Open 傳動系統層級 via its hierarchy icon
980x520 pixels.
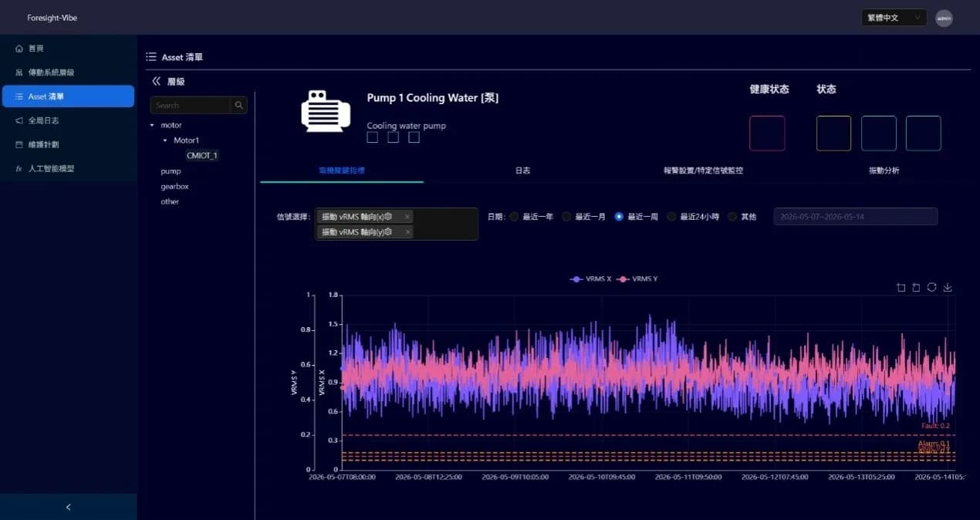(19, 73)
